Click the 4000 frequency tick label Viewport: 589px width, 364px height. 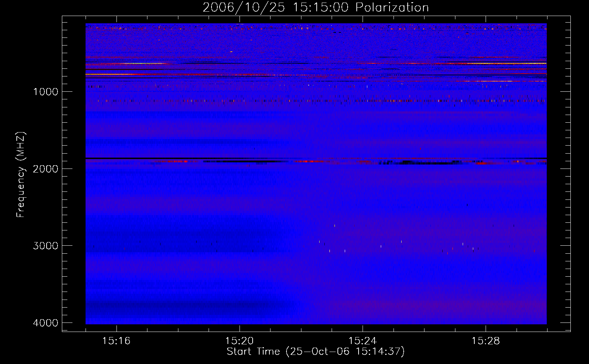tap(46, 323)
